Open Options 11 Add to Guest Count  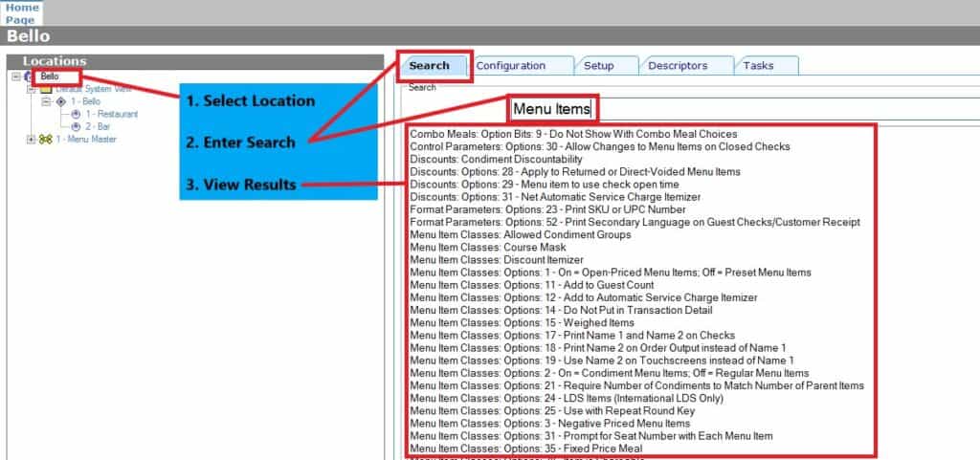coord(532,285)
